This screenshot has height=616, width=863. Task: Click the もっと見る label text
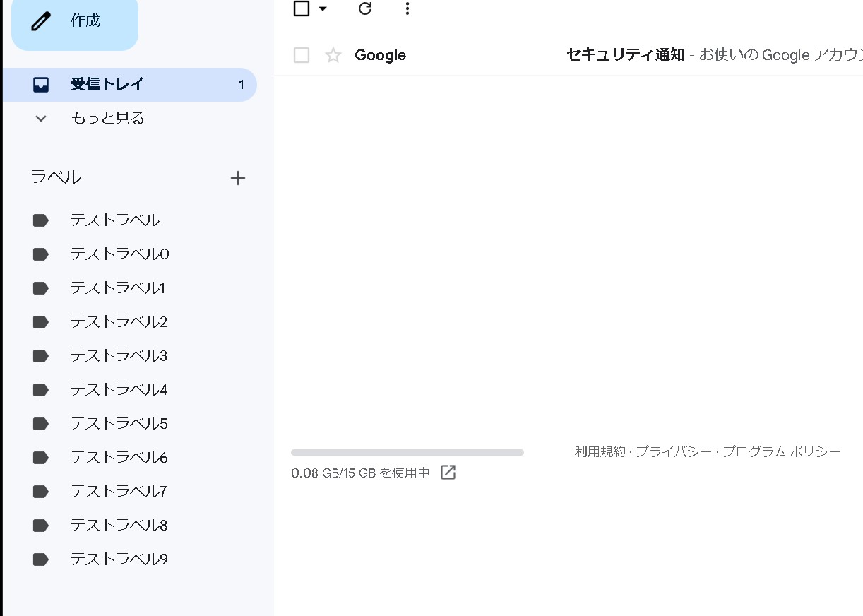(107, 118)
